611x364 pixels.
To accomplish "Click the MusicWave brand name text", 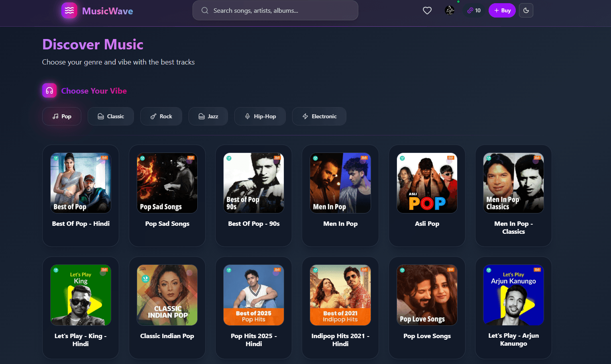I will [x=108, y=11].
